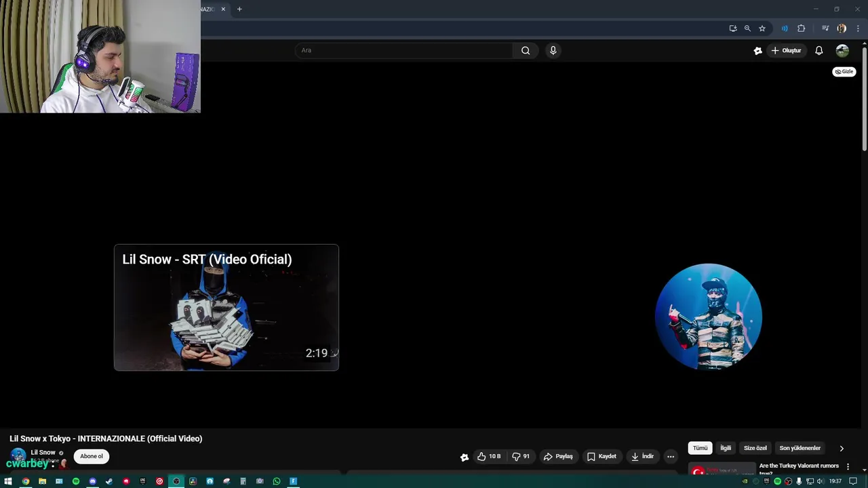Select the Son yüklenenler filter chip
Image resolution: width=868 pixels, height=488 pixels.
click(x=800, y=448)
